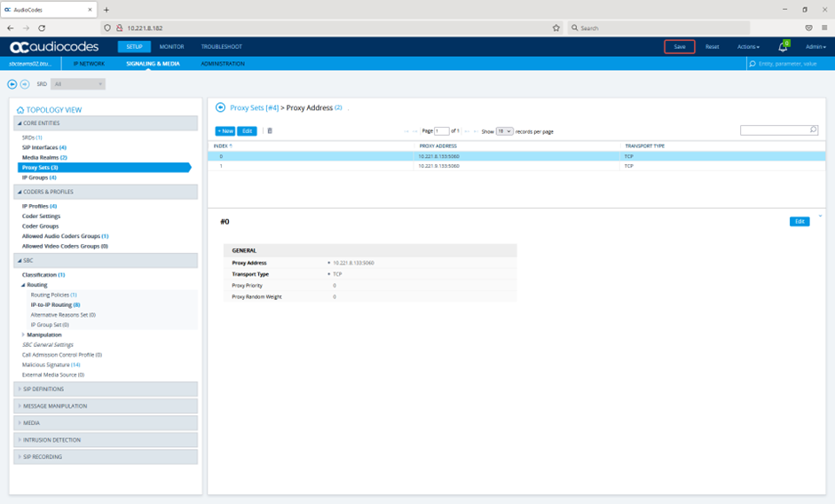Sort by the Index column header
The image size is (835, 504).
pyautogui.click(x=223, y=146)
